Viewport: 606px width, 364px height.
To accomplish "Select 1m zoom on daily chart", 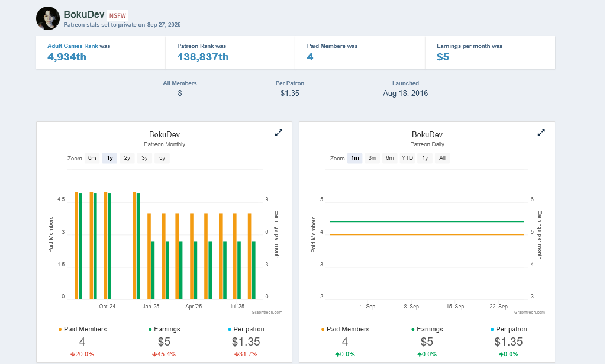I will [355, 158].
